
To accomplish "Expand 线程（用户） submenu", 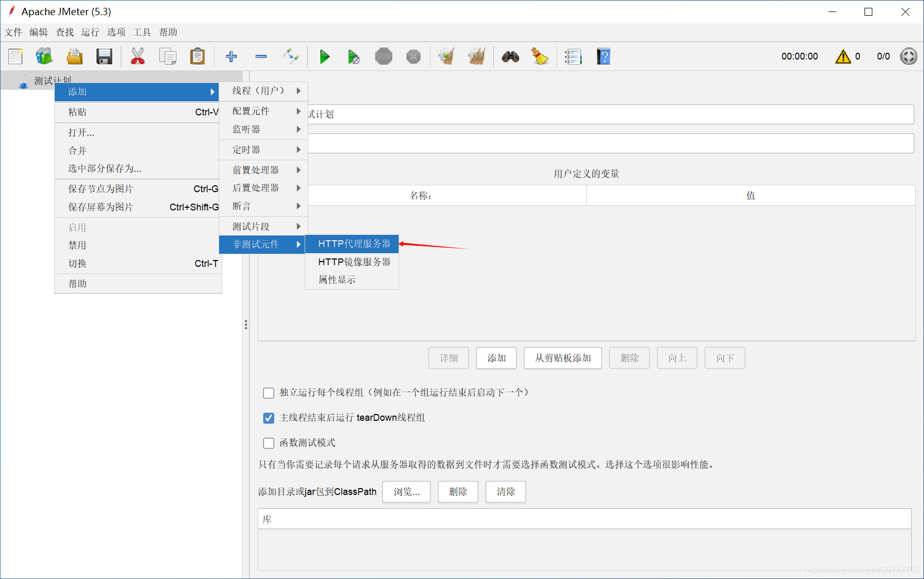I will [263, 91].
